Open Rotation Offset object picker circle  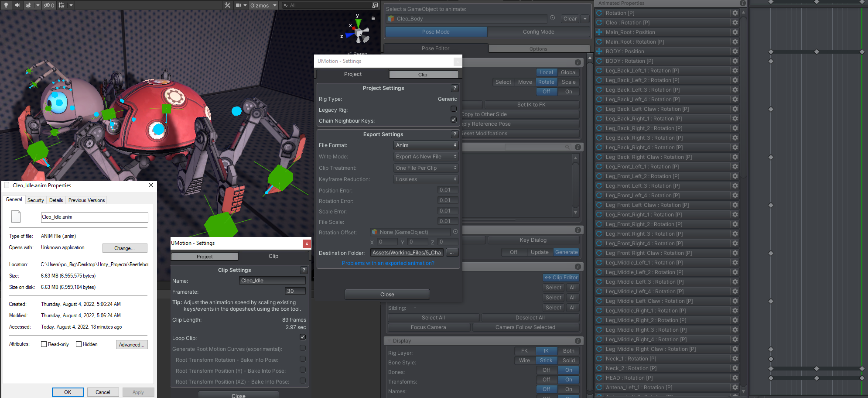click(x=455, y=232)
